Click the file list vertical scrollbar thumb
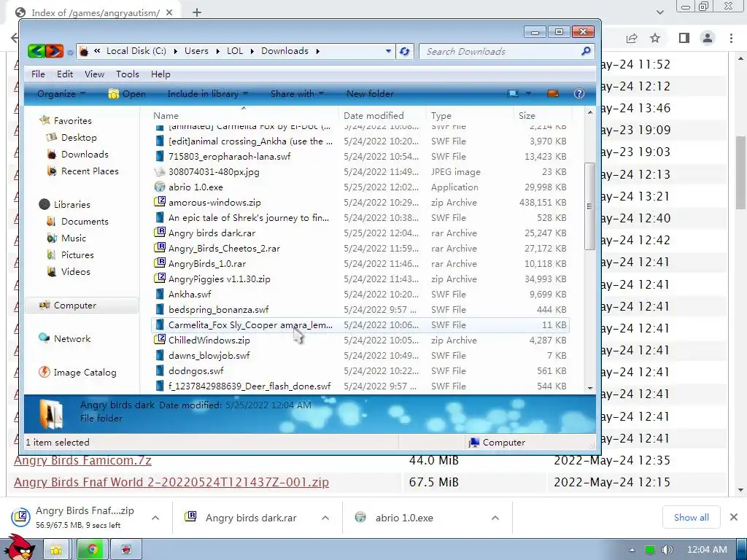Screen dimensions: 747x560 click(x=589, y=206)
